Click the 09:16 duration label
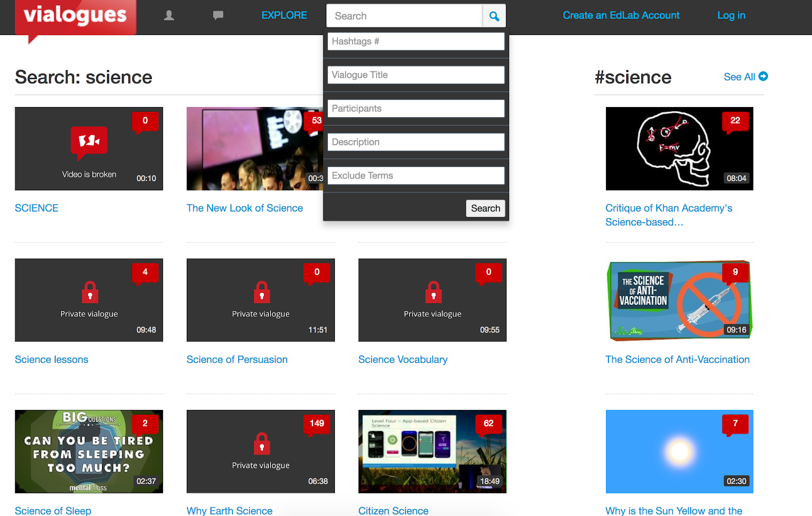 pyautogui.click(x=736, y=330)
